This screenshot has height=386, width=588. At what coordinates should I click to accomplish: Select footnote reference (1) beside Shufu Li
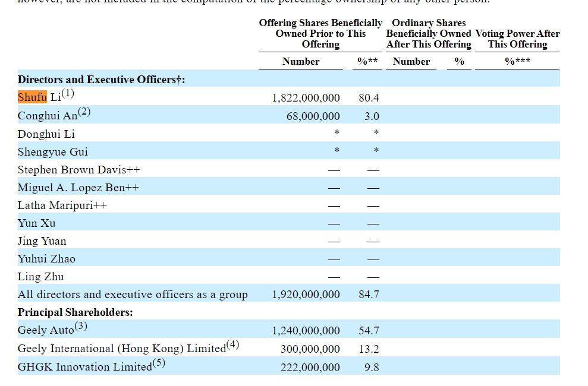point(68,93)
